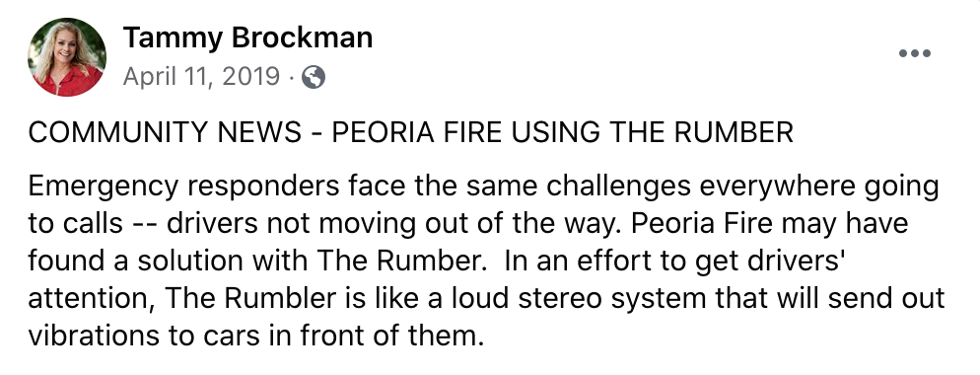Open Tammy Brockman's profile picture

tap(66, 57)
